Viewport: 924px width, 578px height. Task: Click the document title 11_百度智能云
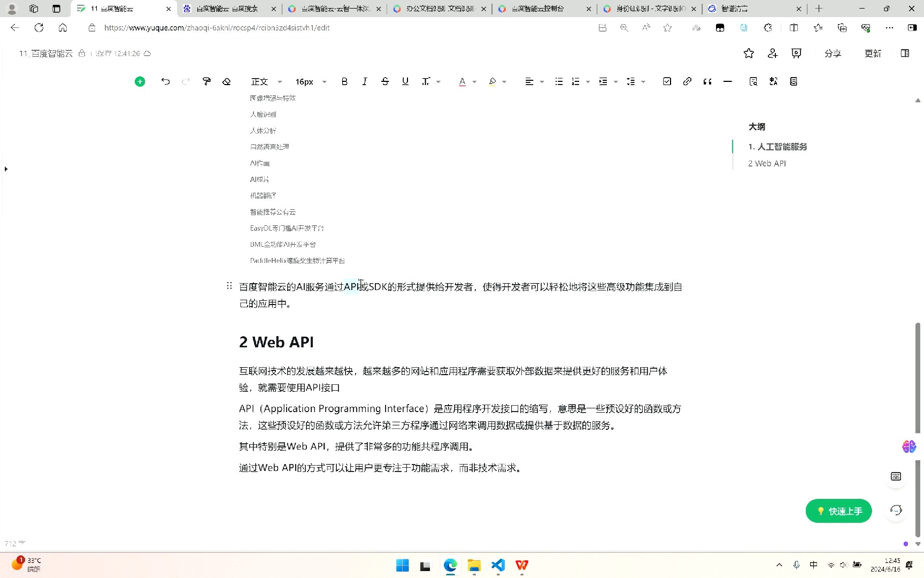[46, 54]
